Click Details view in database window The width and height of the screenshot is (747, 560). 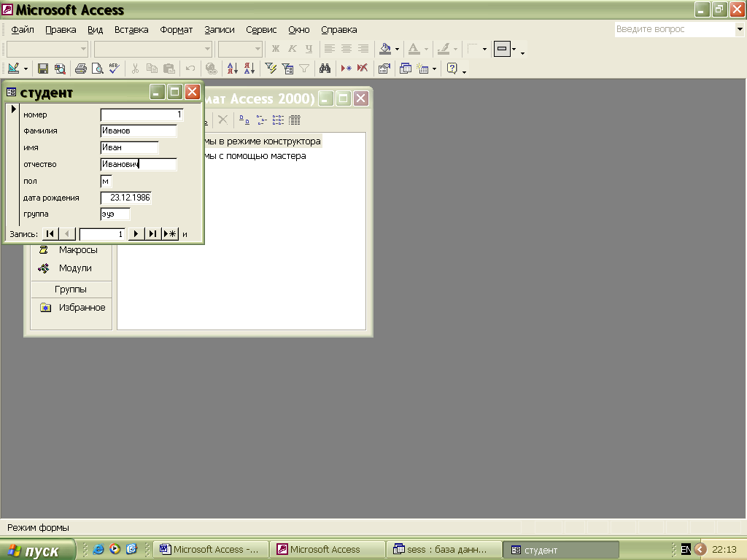tap(295, 120)
